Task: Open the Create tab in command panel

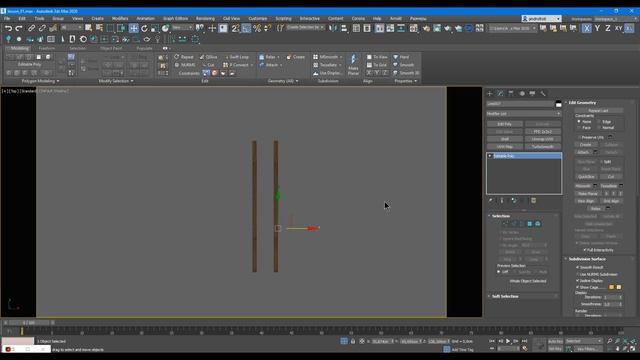Action: [x=490, y=93]
